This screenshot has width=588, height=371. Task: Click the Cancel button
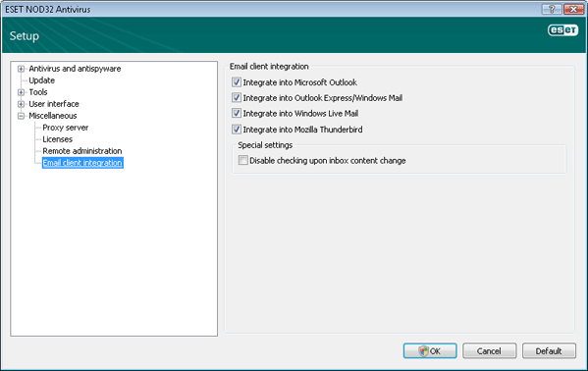tap(489, 350)
